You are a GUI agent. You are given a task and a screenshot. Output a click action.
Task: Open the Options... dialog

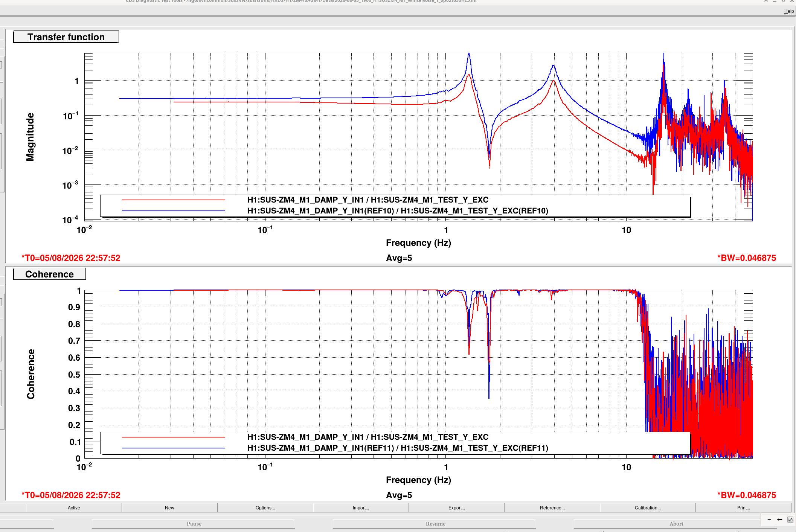point(265,508)
